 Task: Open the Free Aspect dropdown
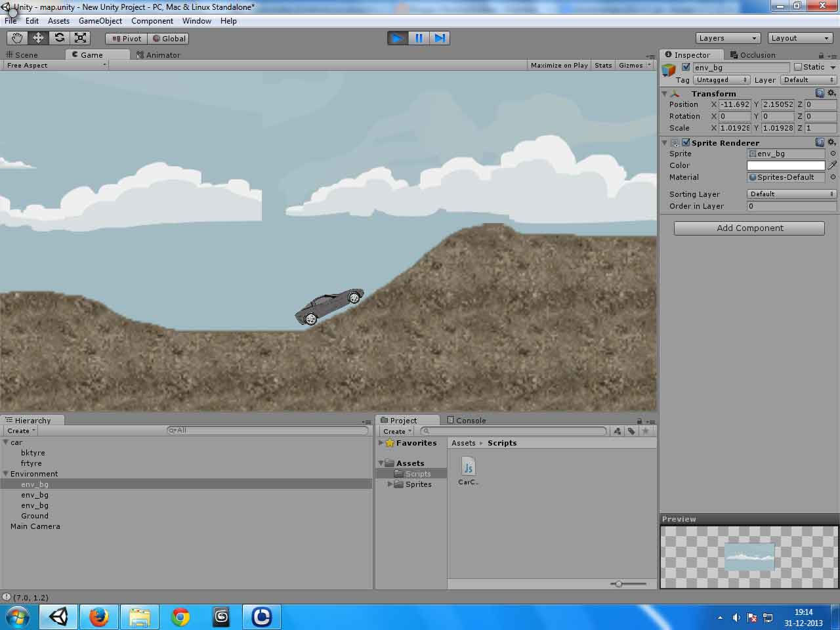56,65
